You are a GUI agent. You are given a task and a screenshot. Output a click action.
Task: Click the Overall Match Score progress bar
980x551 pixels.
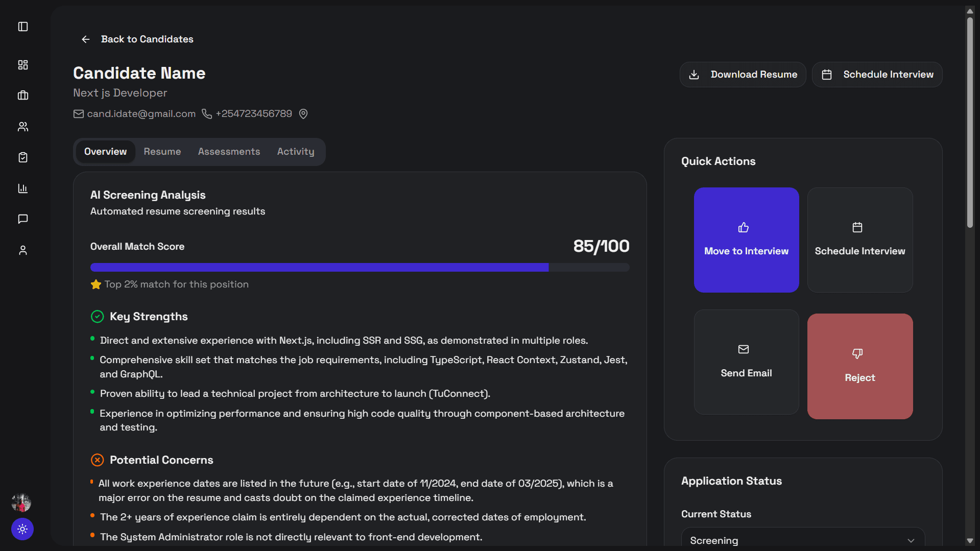[x=360, y=267]
